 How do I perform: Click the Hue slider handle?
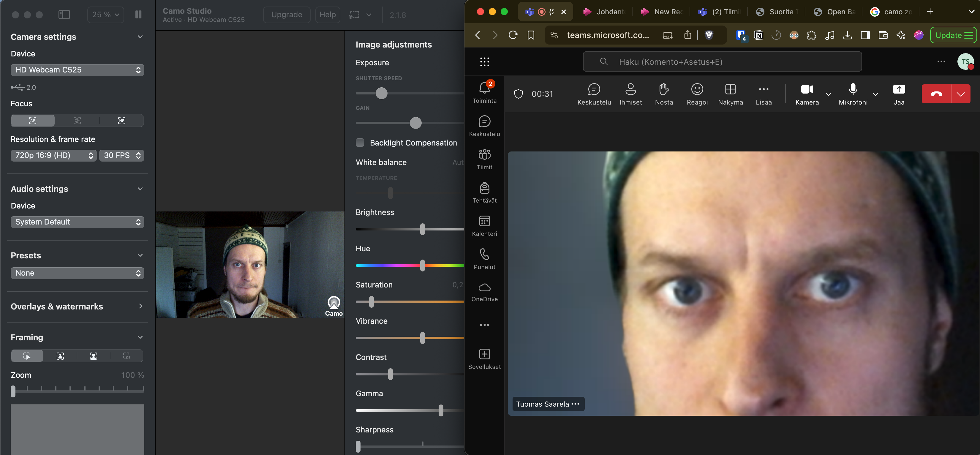point(422,265)
